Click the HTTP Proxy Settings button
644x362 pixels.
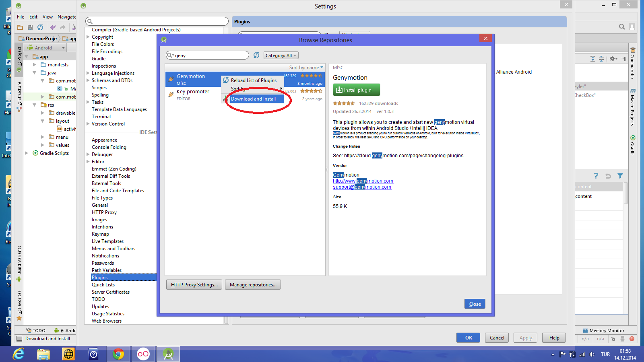pyautogui.click(x=194, y=285)
